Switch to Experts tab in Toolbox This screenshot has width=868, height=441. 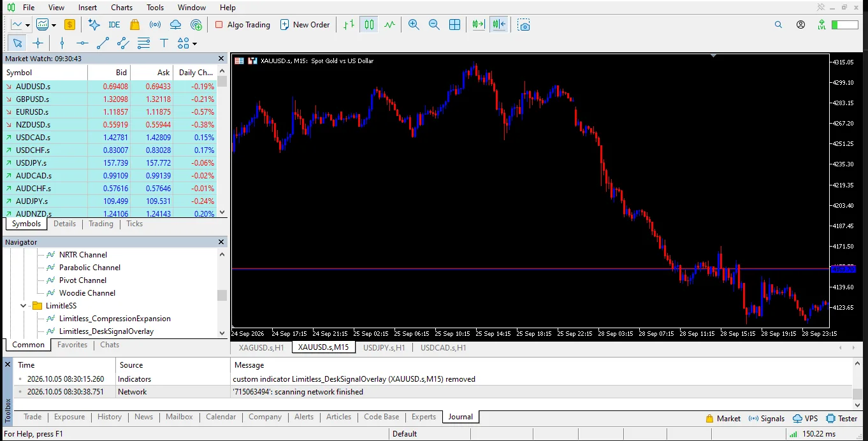[424, 417]
